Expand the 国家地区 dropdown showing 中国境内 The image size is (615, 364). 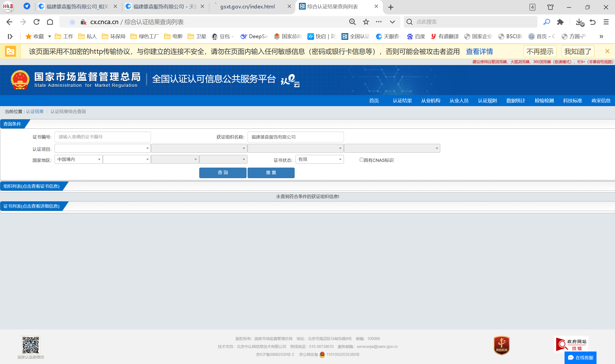point(78,159)
